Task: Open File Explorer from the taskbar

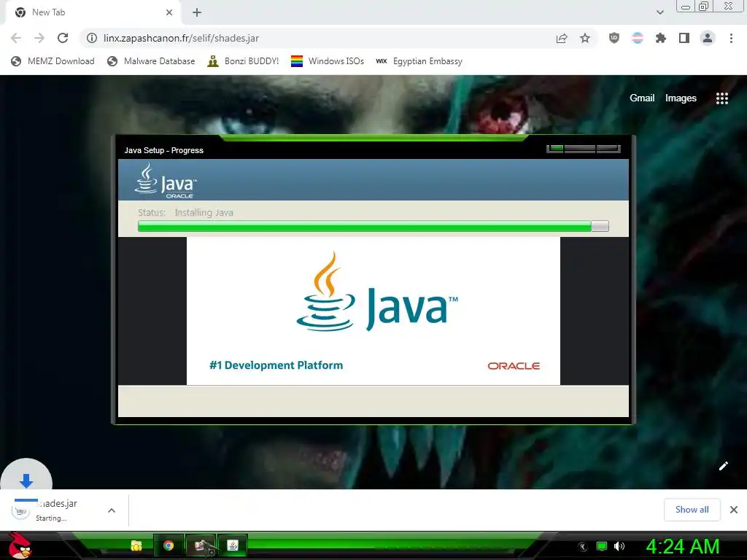Action: (136, 545)
